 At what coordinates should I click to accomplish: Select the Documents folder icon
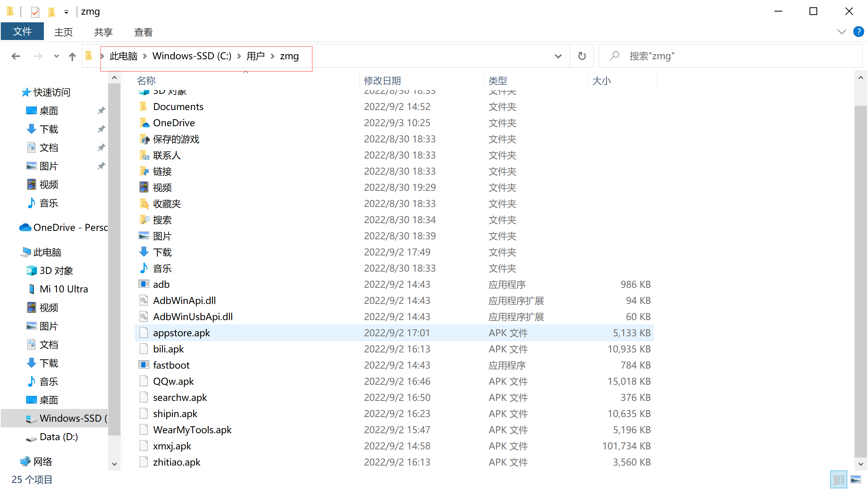click(x=144, y=106)
